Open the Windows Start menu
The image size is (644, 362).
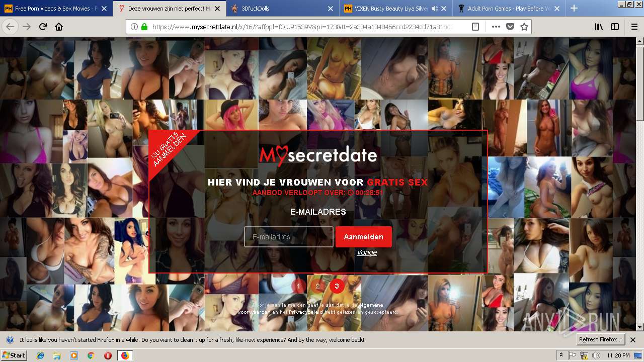pyautogui.click(x=14, y=355)
